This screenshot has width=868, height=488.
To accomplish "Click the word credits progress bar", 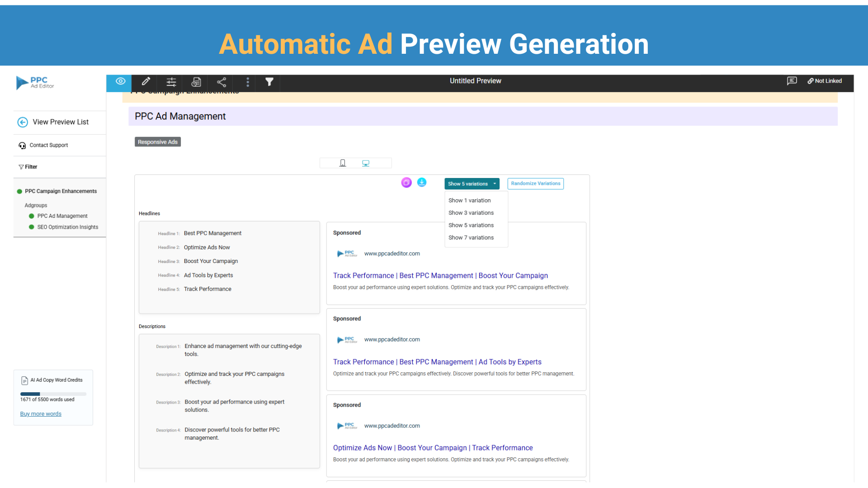I will pyautogui.click(x=53, y=394).
